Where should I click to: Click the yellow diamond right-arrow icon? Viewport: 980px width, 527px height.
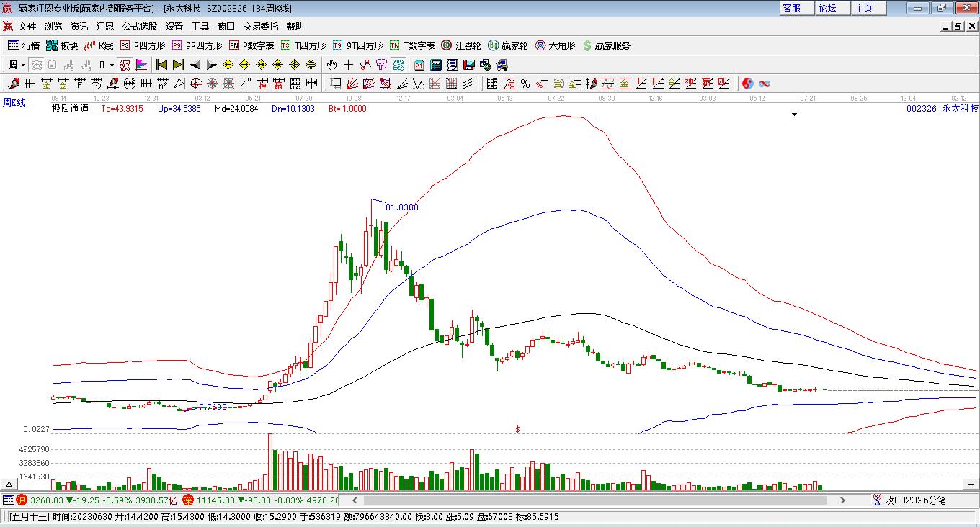[x=244, y=65]
